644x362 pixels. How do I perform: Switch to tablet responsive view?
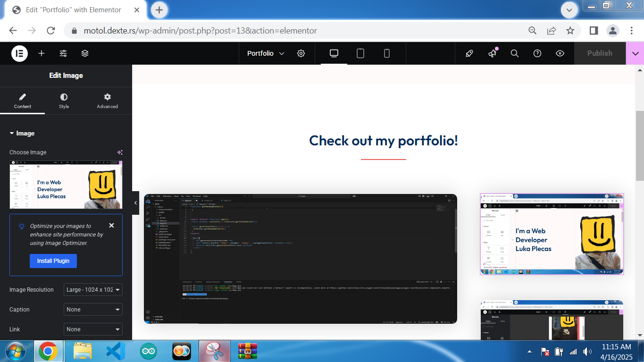[x=360, y=53]
